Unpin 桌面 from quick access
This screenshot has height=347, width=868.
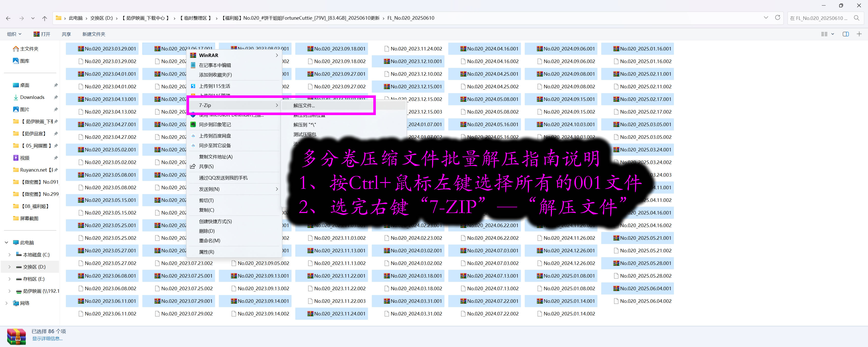coord(56,85)
